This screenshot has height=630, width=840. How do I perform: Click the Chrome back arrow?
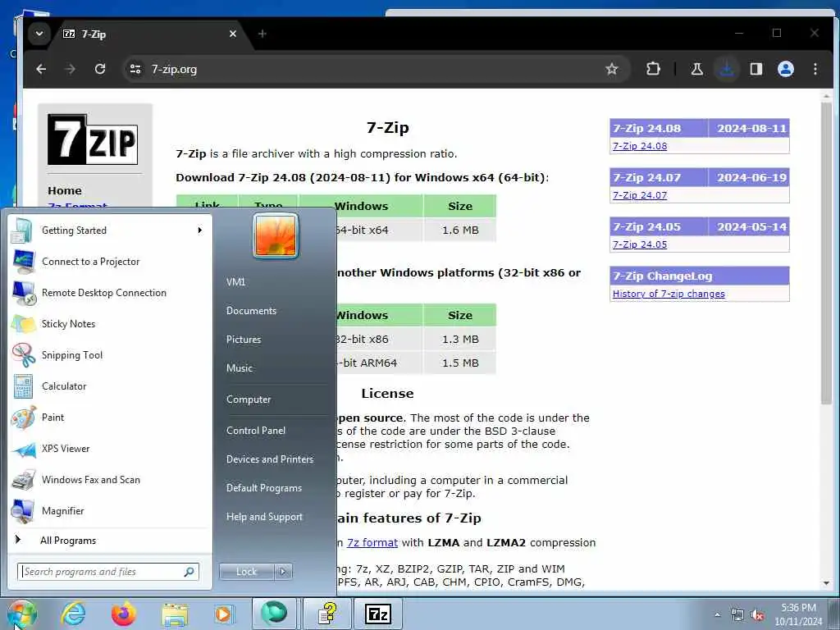point(41,69)
